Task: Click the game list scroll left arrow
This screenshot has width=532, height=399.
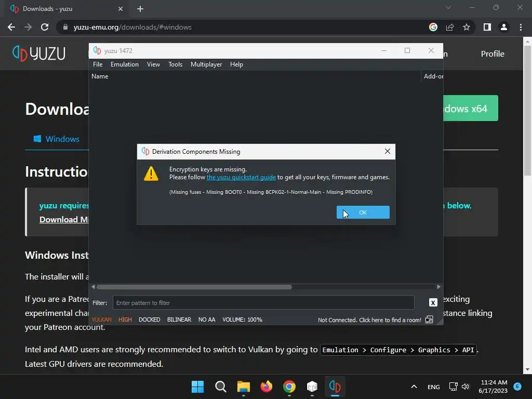Action: pos(94,287)
